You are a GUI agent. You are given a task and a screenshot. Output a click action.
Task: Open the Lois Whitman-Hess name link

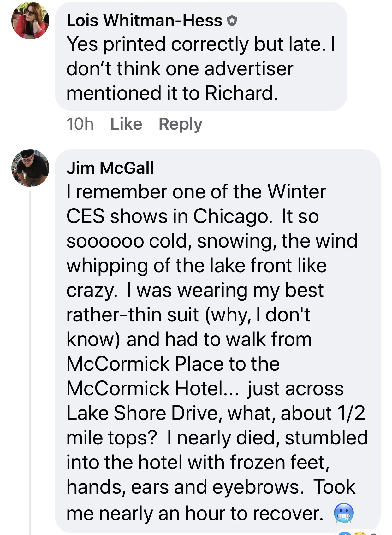coord(144,21)
